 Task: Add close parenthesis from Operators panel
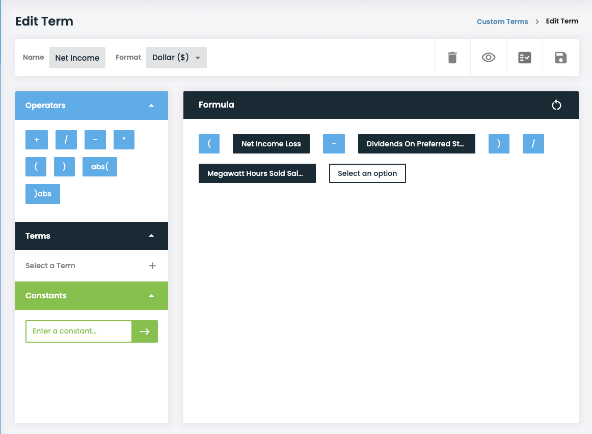(x=64, y=166)
